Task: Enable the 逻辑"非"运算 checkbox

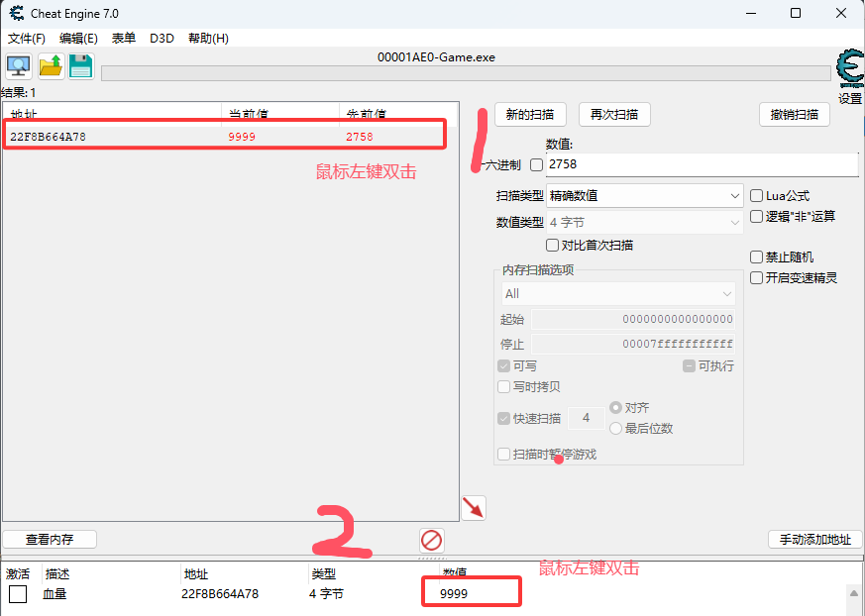Action: (756, 217)
